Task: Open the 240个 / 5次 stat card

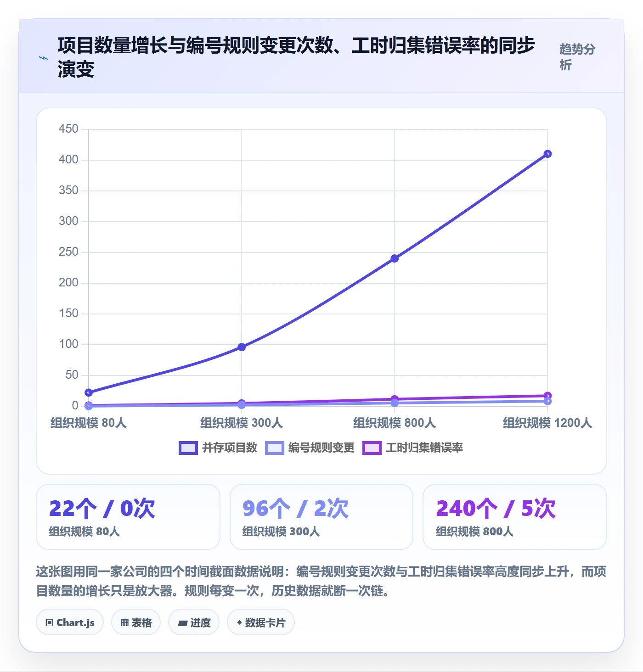Action: [515, 517]
